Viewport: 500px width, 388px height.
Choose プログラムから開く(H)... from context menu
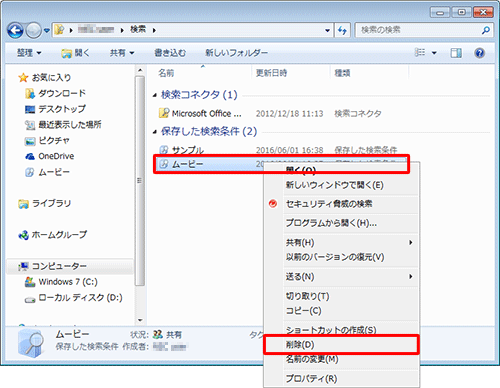coord(331,223)
